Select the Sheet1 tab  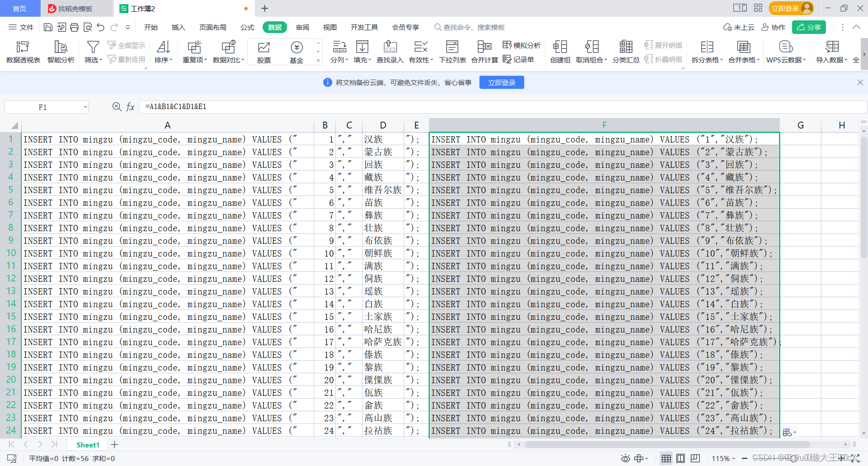[x=88, y=445]
